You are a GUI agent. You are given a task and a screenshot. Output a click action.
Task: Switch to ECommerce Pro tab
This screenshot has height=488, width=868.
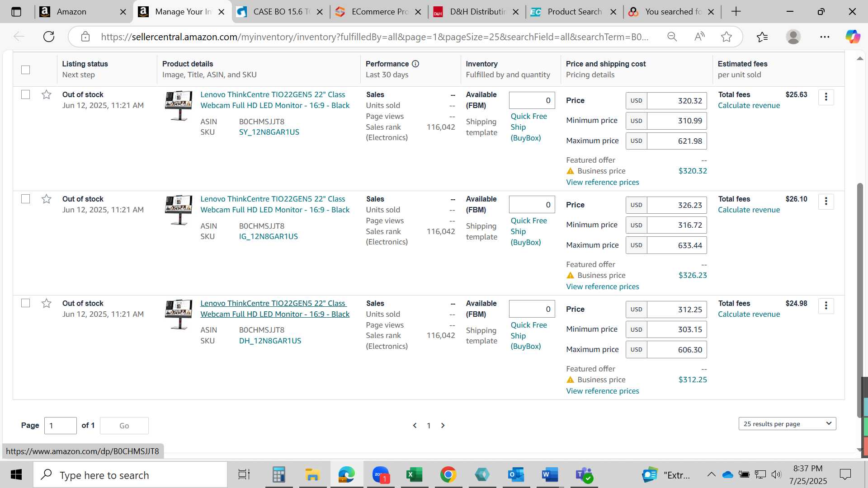coord(379,12)
